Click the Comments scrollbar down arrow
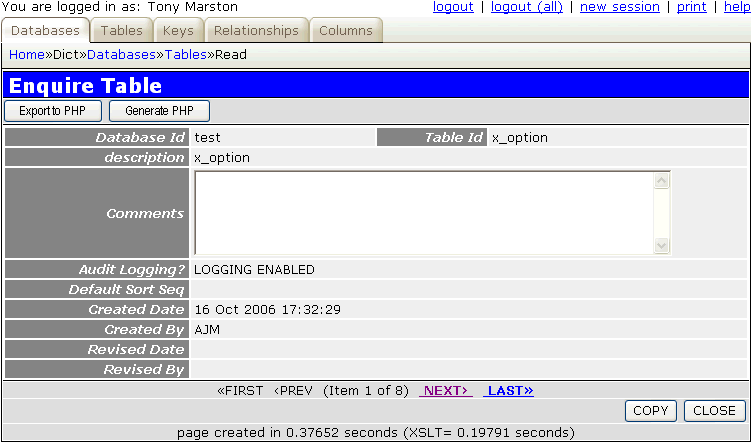The width and height of the screenshot is (752, 443). pos(661,246)
